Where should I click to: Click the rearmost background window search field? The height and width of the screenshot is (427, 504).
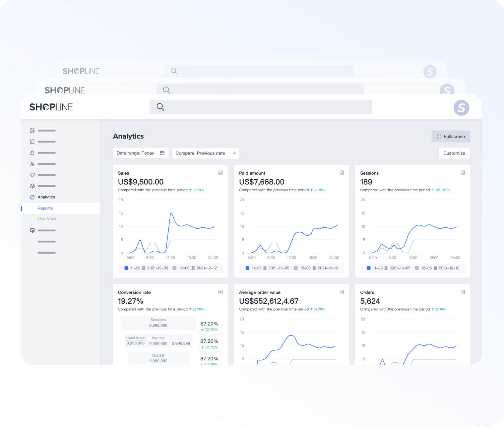click(259, 71)
